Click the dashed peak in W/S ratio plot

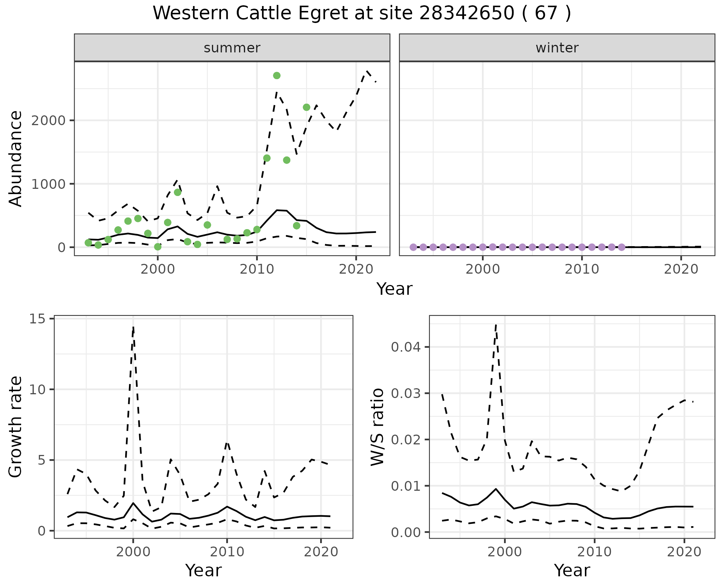(496, 325)
